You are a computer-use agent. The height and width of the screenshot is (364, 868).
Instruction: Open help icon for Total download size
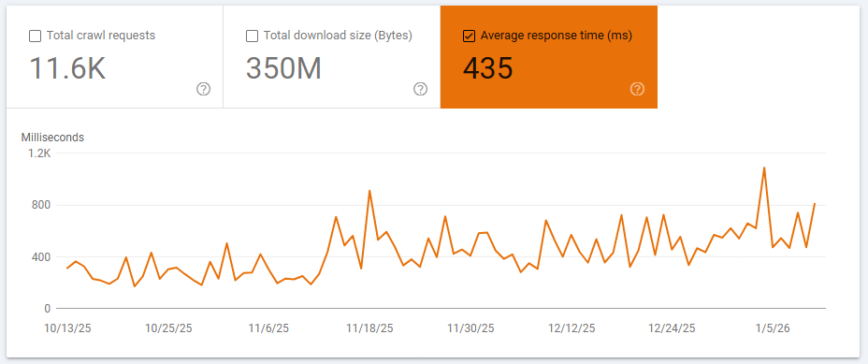point(420,89)
